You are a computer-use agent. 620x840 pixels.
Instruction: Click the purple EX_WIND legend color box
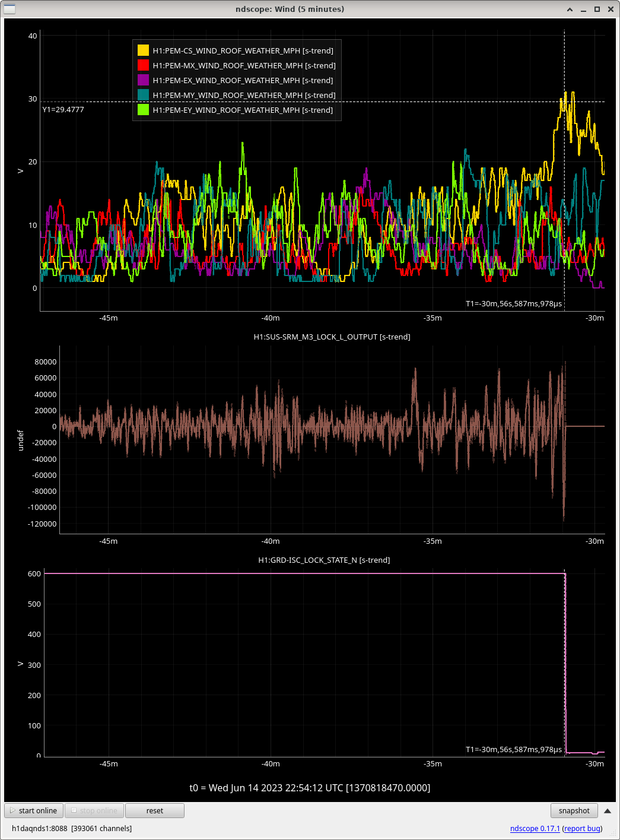143,80
